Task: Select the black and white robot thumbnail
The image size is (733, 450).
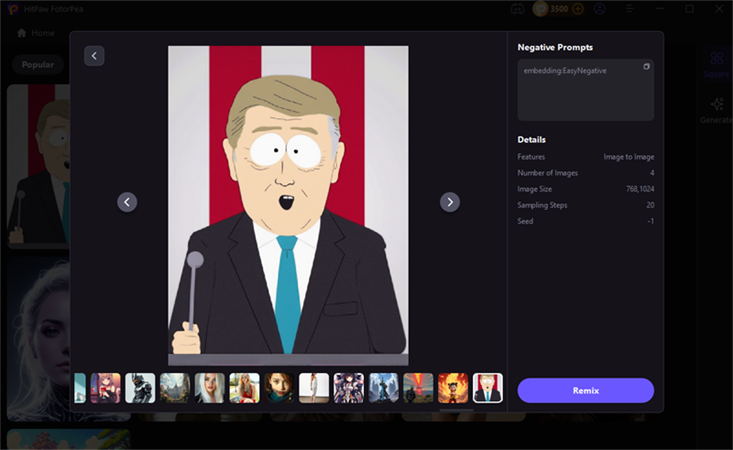Action: [x=140, y=388]
